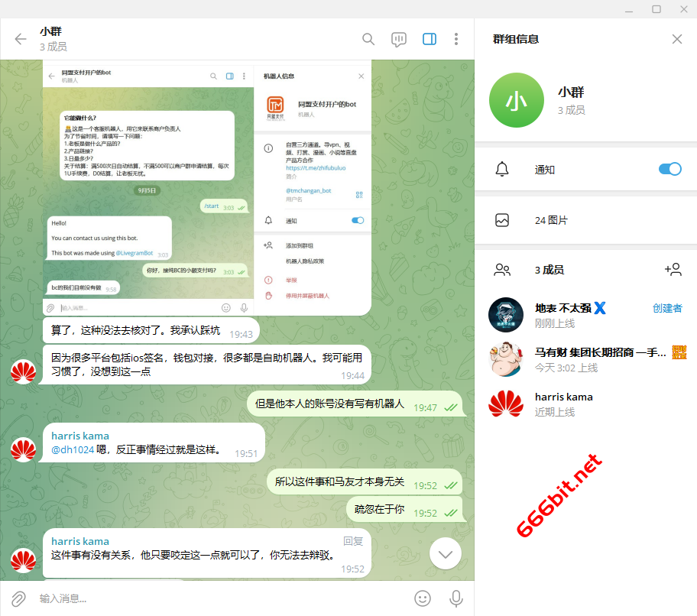
Task: Click the 小群 group avatar in info panel
Action: [x=516, y=100]
